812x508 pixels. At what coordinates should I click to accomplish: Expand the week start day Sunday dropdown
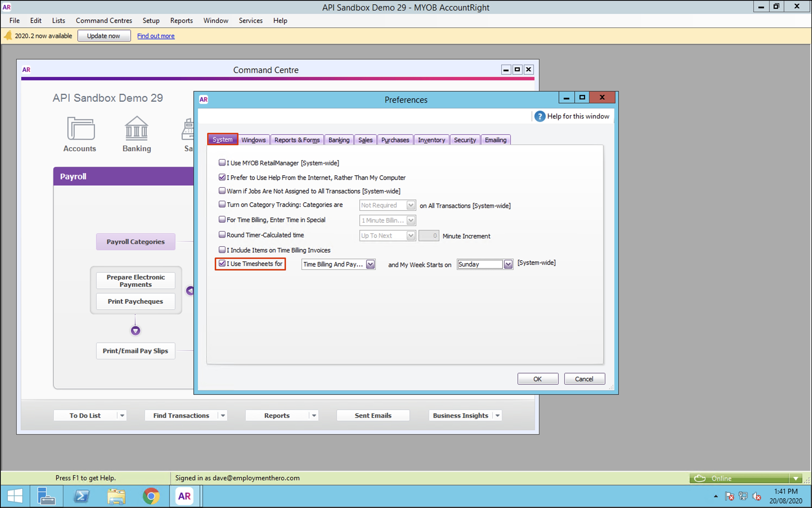point(508,265)
